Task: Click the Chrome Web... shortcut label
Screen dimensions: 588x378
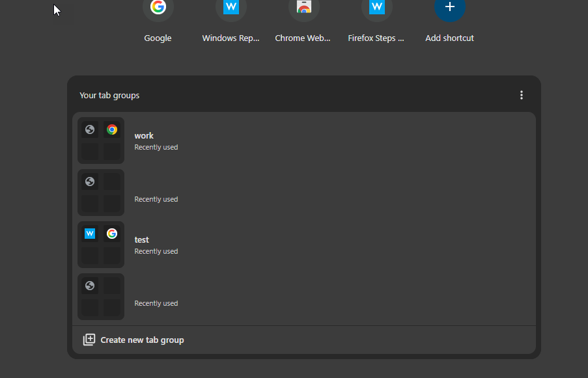Action: tap(303, 38)
